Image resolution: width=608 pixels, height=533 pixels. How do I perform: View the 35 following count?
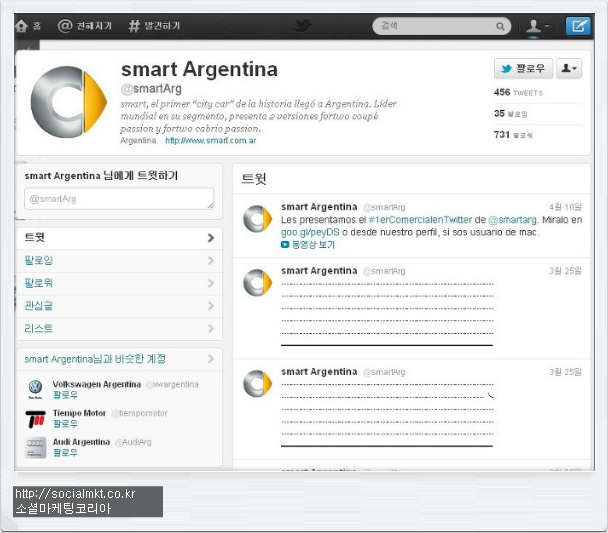[510, 114]
